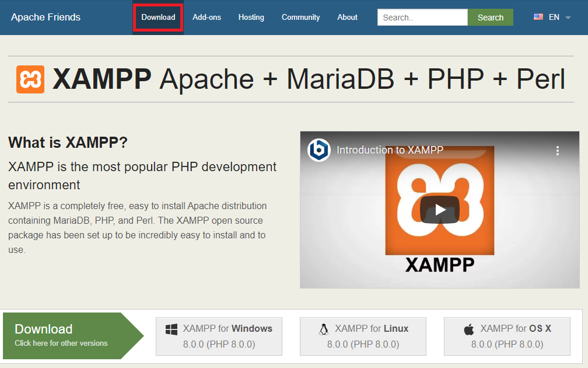Image resolution: width=588 pixels, height=368 pixels.
Task: Click the Linux penguin icon
Action: click(x=324, y=329)
